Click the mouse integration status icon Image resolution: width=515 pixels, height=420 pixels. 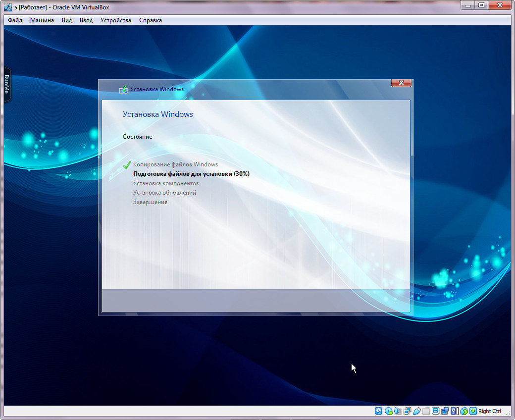(464, 411)
